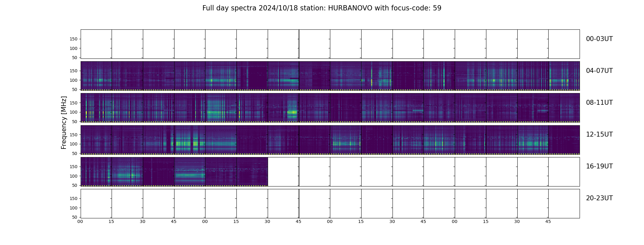
Task: Click the first '15' label on the time axis
Action: pyautogui.click(x=111, y=221)
